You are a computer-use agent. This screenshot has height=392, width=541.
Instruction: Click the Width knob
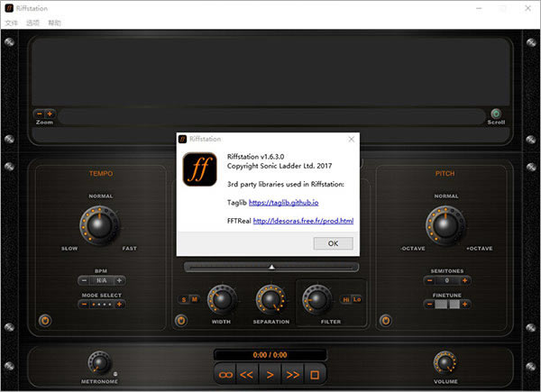[222, 300]
